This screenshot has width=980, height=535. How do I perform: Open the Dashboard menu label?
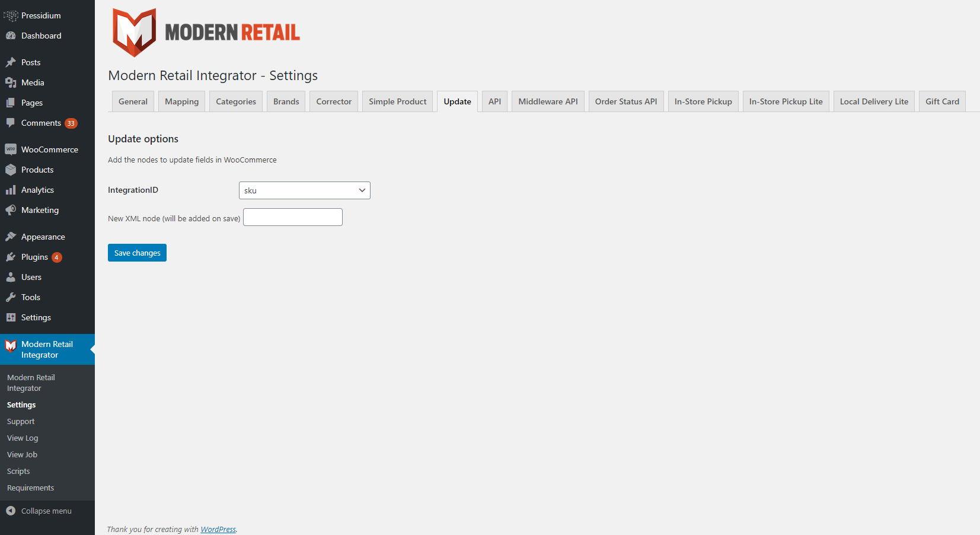pos(41,36)
